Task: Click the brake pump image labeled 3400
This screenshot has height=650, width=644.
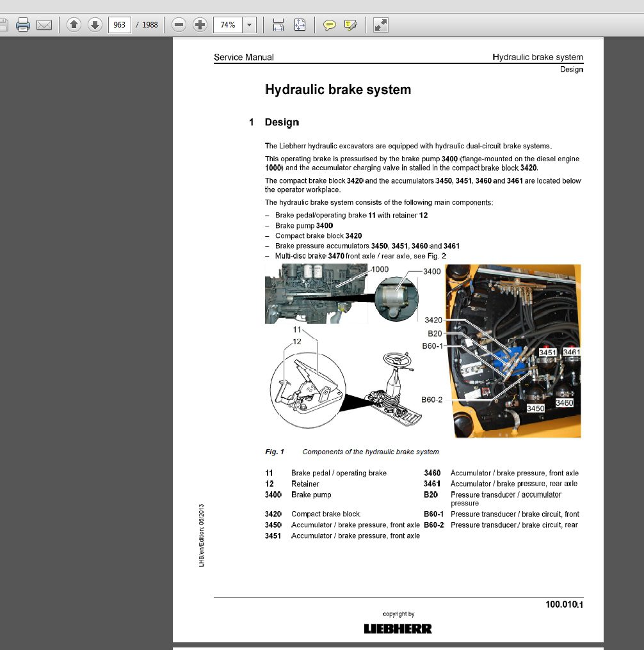Action: (x=396, y=299)
